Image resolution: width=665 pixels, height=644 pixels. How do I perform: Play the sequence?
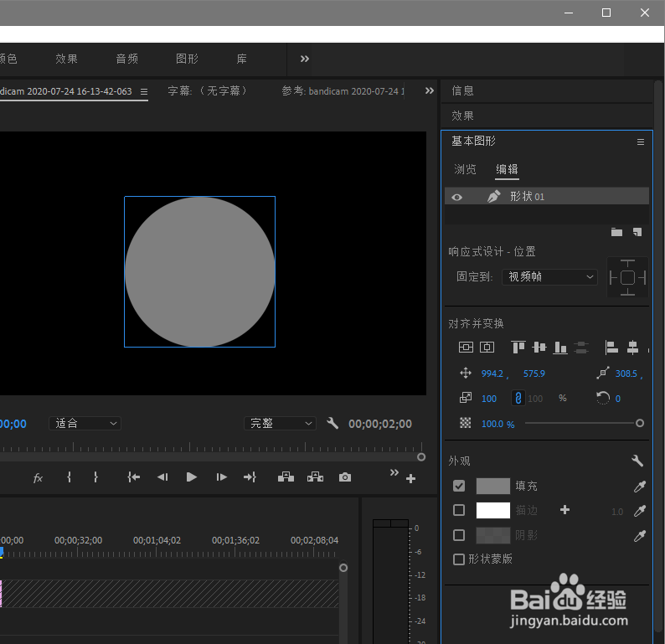(x=192, y=477)
